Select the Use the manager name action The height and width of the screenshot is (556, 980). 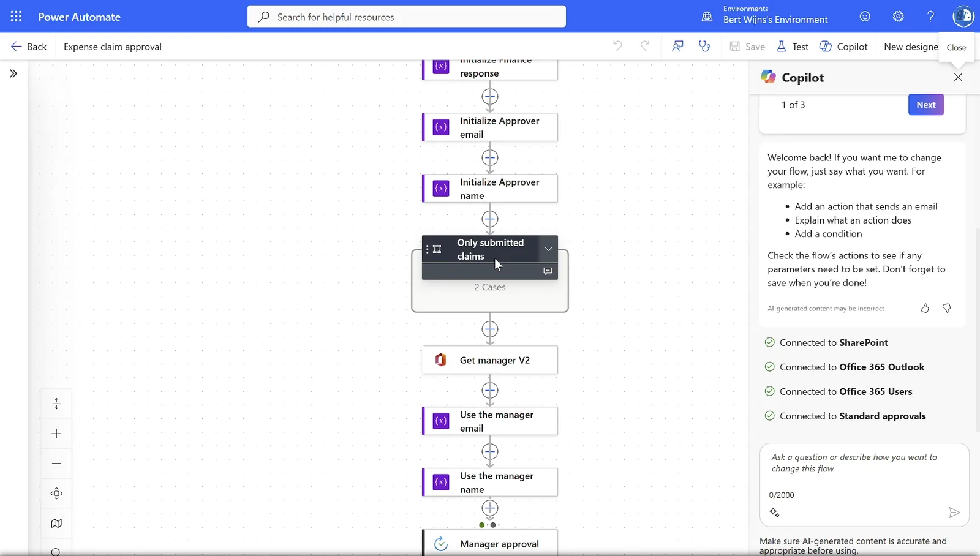pyautogui.click(x=490, y=483)
